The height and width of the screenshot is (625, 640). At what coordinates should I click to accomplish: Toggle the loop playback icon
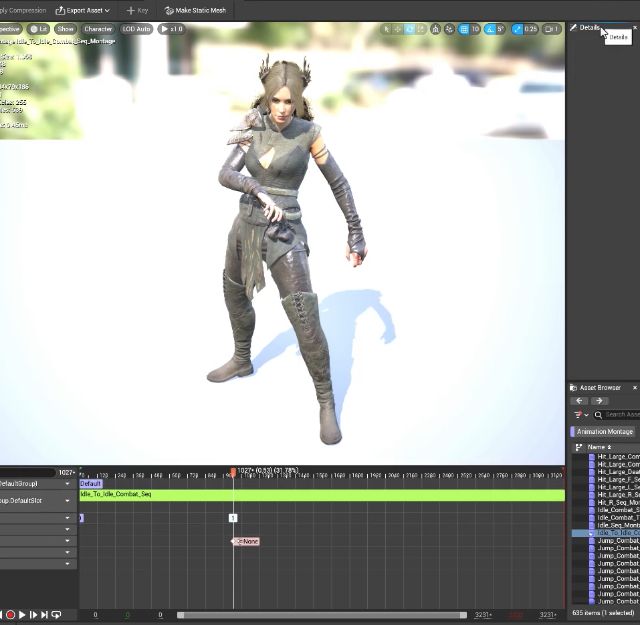[x=57, y=615]
